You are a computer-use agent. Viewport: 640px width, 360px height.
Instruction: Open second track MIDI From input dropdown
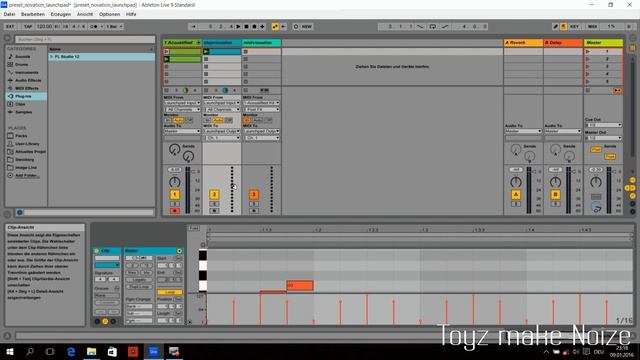coord(222,103)
